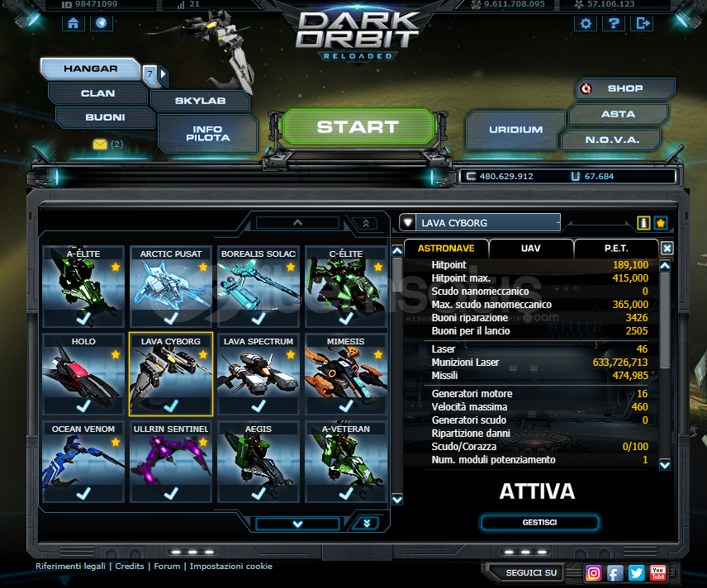Switch to the UAV tab
The height and width of the screenshot is (588, 707).
click(x=531, y=249)
